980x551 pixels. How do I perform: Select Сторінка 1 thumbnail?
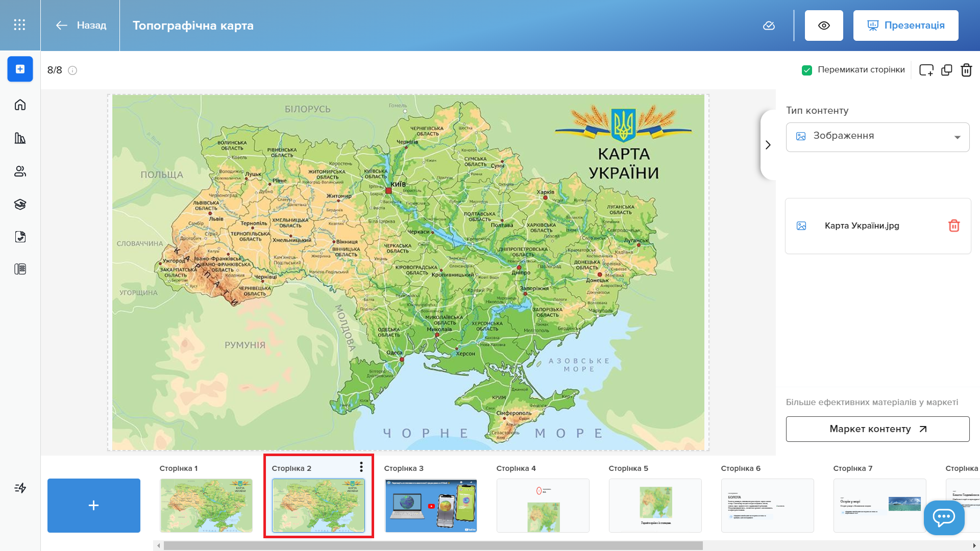click(x=206, y=506)
